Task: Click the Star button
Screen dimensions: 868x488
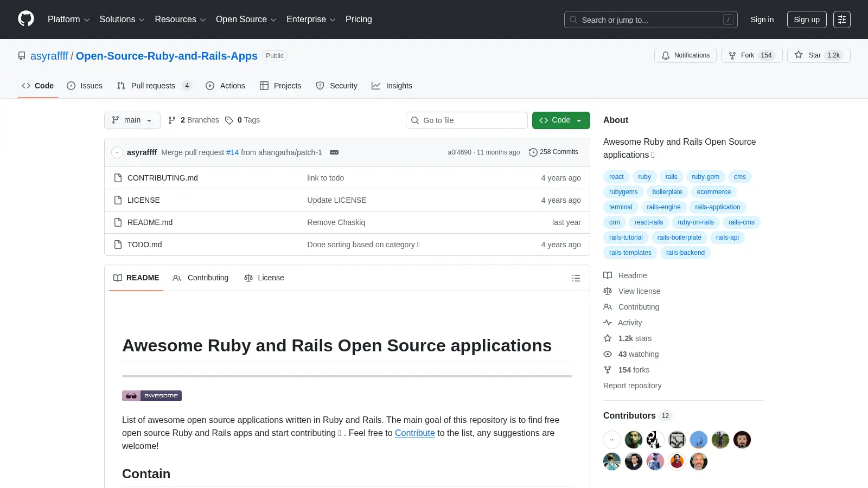Action: (819, 55)
